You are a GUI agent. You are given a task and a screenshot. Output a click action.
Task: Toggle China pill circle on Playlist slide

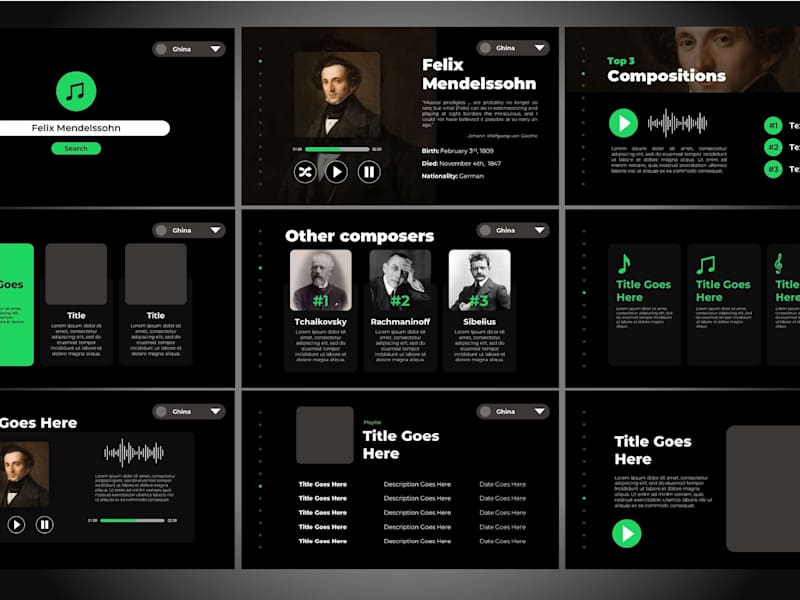pyautogui.click(x=485, y=411)
